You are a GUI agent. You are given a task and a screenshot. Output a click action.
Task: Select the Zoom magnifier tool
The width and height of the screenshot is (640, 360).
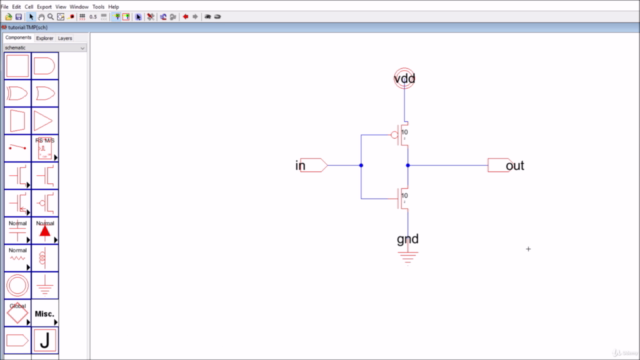pyautogui.click(x=51, y=17)
